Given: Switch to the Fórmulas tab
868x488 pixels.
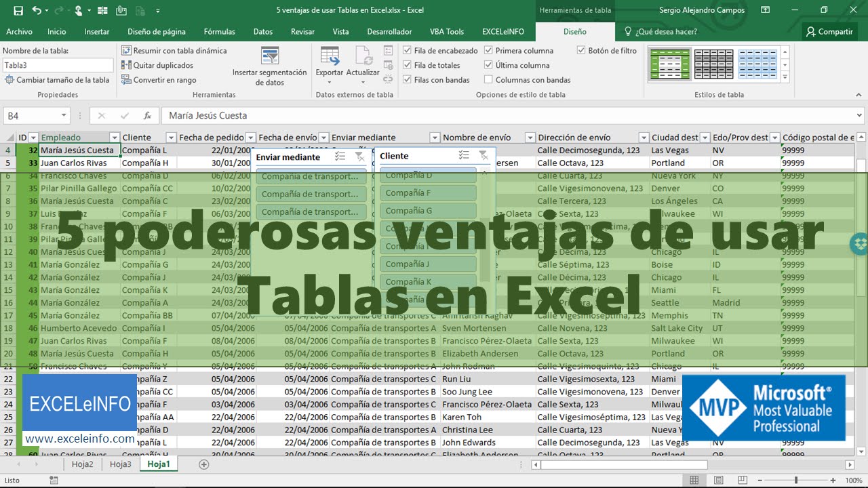Looking at the screenshot, I should tap(220, 32).
